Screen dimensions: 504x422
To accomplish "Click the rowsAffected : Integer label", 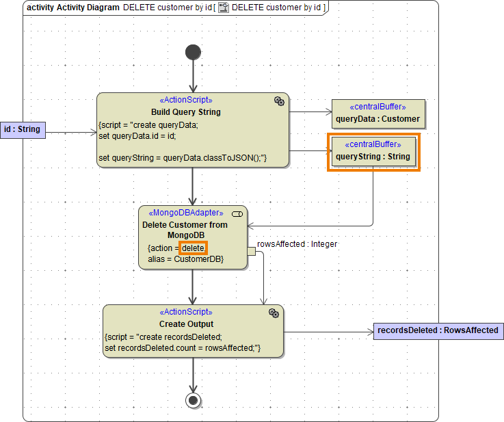I will pyautogui.click(x=297, y=244).
